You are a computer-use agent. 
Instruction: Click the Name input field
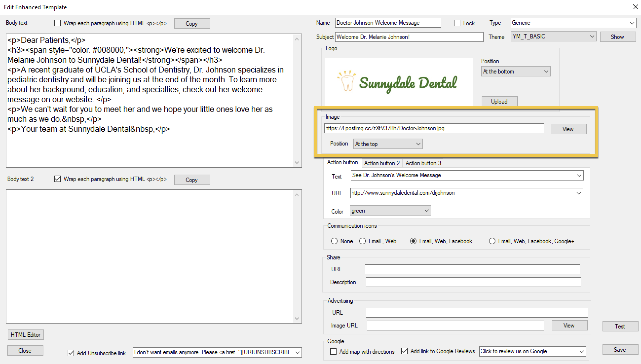(388, 23)
